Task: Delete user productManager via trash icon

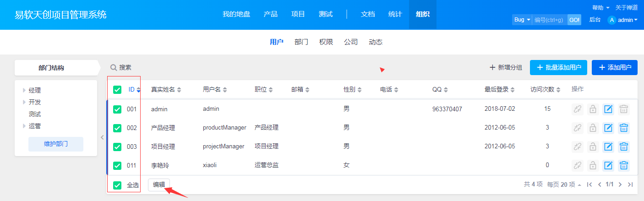Action: pos(623,128)
